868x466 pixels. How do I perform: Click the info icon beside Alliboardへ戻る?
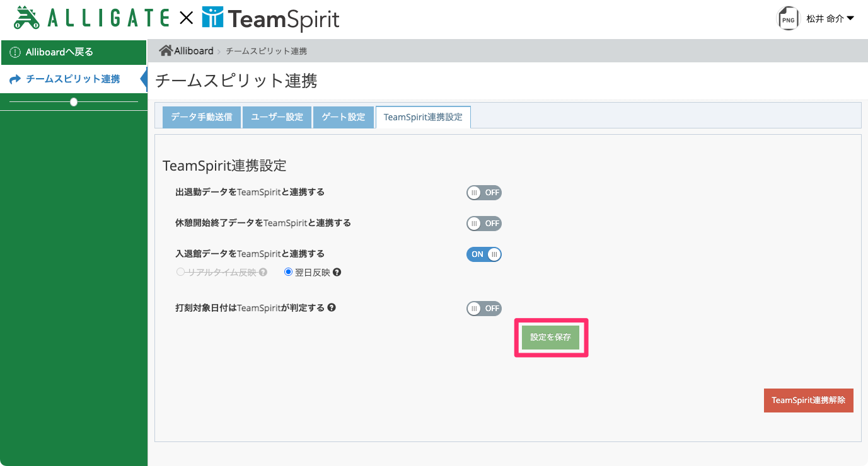coord(15,52)
